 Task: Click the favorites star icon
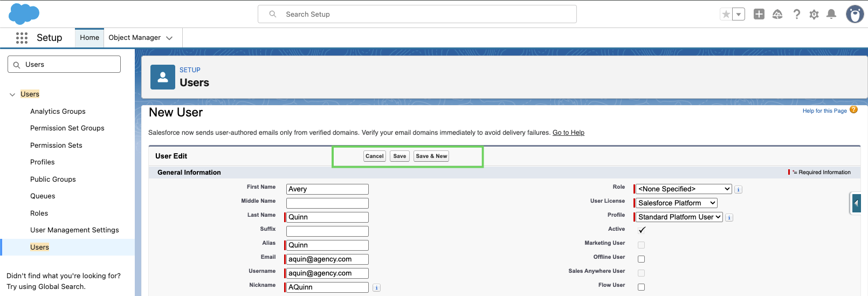pos(726,15)
